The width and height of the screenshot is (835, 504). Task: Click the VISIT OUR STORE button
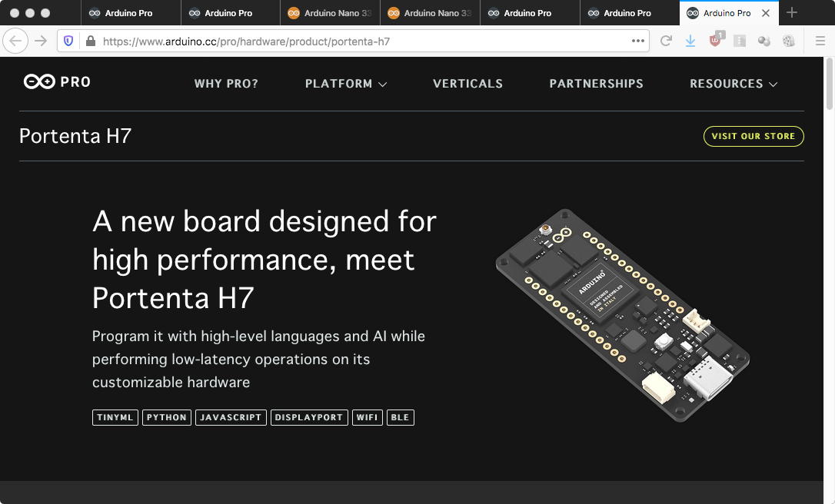(x=753, y=136)
